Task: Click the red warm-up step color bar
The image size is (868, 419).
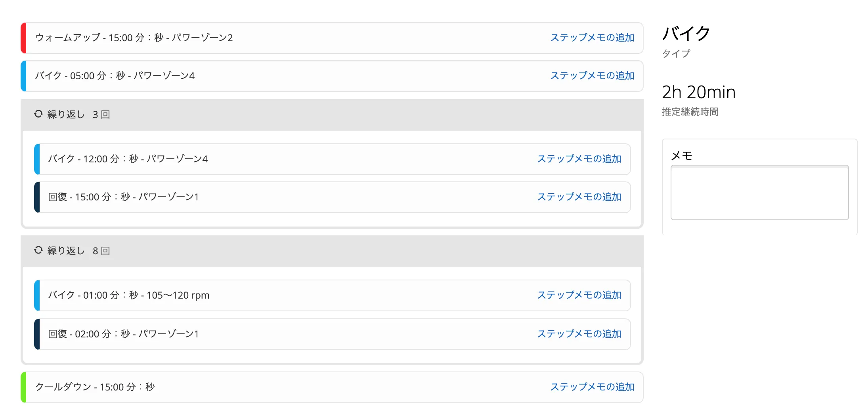Action: pos(24,38)
